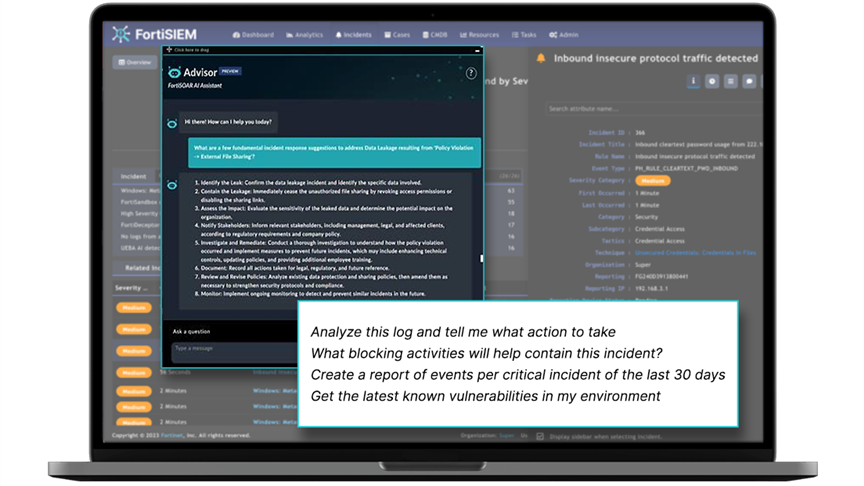Sort by the Severity column header
864x486 pixels.
(131, 288)
